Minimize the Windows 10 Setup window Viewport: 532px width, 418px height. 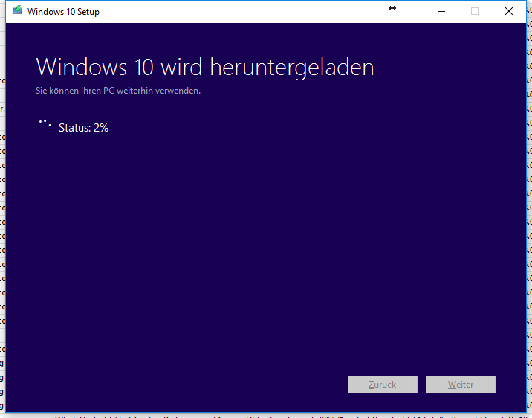point(441,12)
